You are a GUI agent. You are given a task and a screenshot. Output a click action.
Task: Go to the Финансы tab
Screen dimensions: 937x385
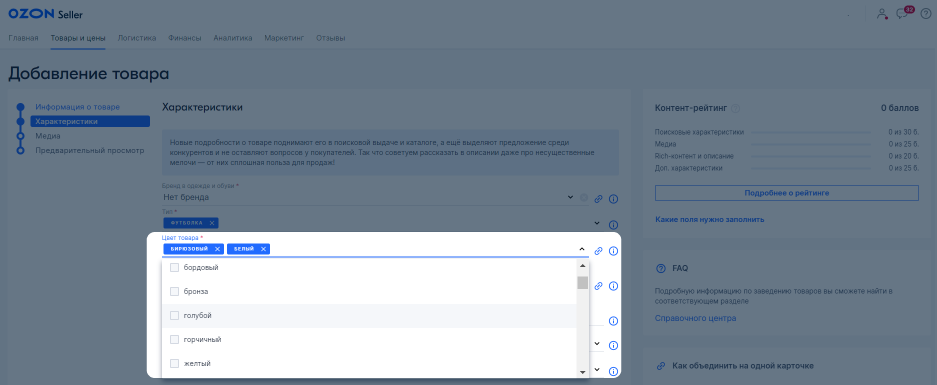coord(185,38)
